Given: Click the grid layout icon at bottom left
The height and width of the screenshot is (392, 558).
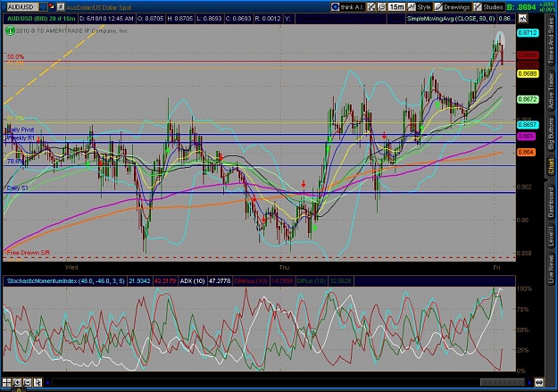Looking at the screenshot, I should pyautogui.click(x=7, y=382).
